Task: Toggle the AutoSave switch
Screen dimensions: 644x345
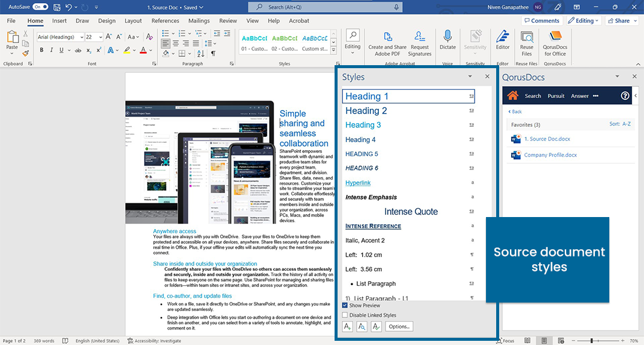Action: [x=40, y=7]
